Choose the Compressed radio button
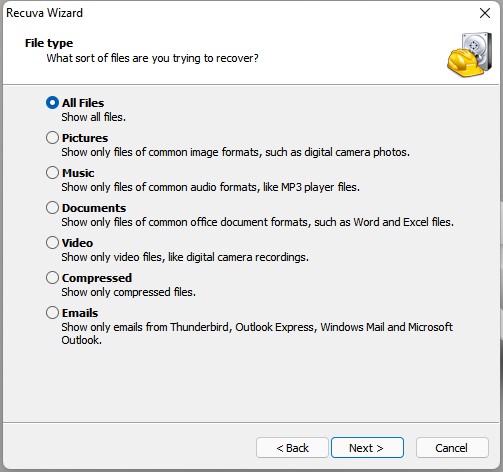This screenshot has width=503, height=472. click(x=52, y=278)
